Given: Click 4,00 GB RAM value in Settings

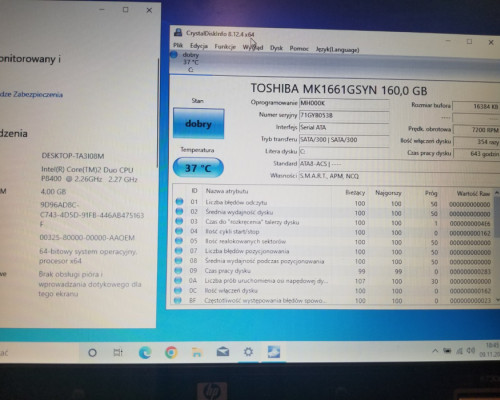Looking at the screenshot, I should (53, 192).
